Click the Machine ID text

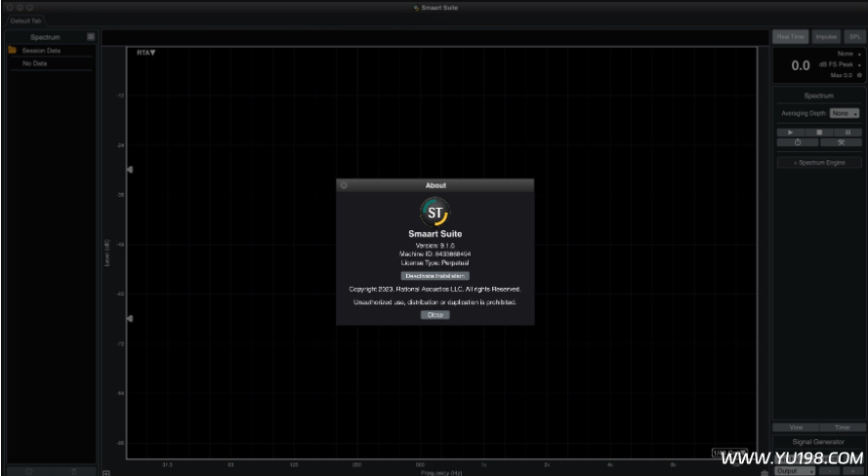[435, 254]
